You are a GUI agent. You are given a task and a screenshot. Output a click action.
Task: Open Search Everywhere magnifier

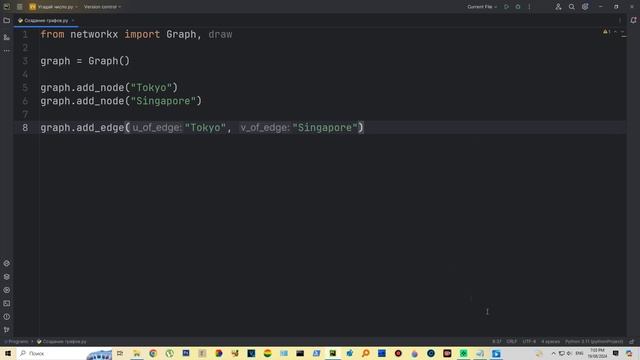click(x=571, y=7)
